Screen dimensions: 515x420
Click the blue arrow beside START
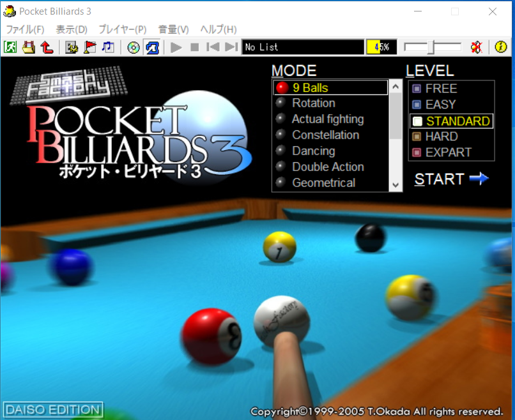[479, 179]
